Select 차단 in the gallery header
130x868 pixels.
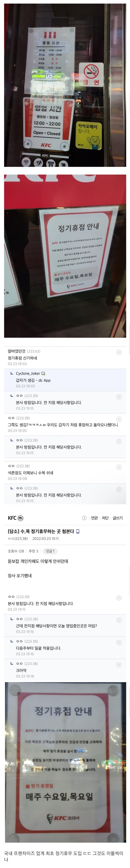105,518
